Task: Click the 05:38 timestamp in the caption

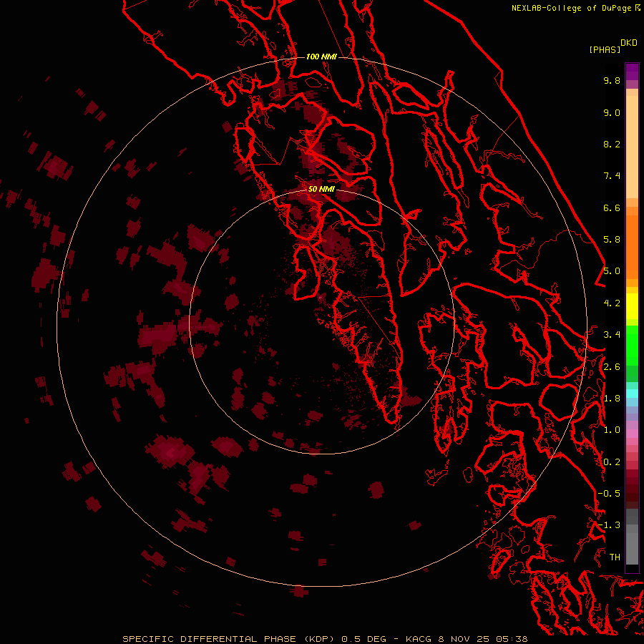Action: [x=512, y=639]
